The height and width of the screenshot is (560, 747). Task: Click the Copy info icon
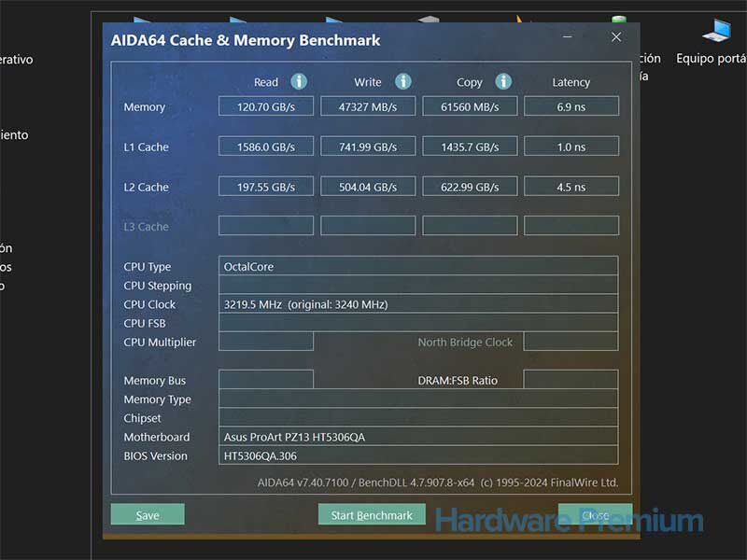tap(503, 81)
